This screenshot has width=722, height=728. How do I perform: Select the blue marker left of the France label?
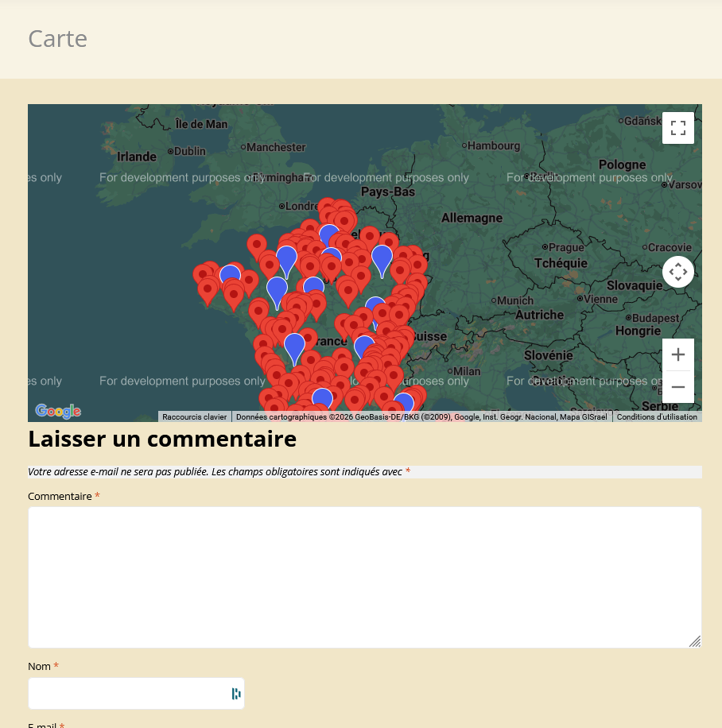pos(294,346)
